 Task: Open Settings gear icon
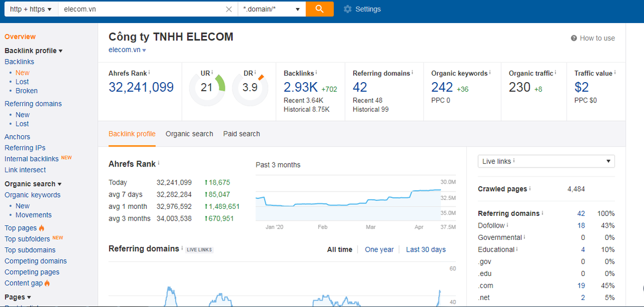[347, 9]
